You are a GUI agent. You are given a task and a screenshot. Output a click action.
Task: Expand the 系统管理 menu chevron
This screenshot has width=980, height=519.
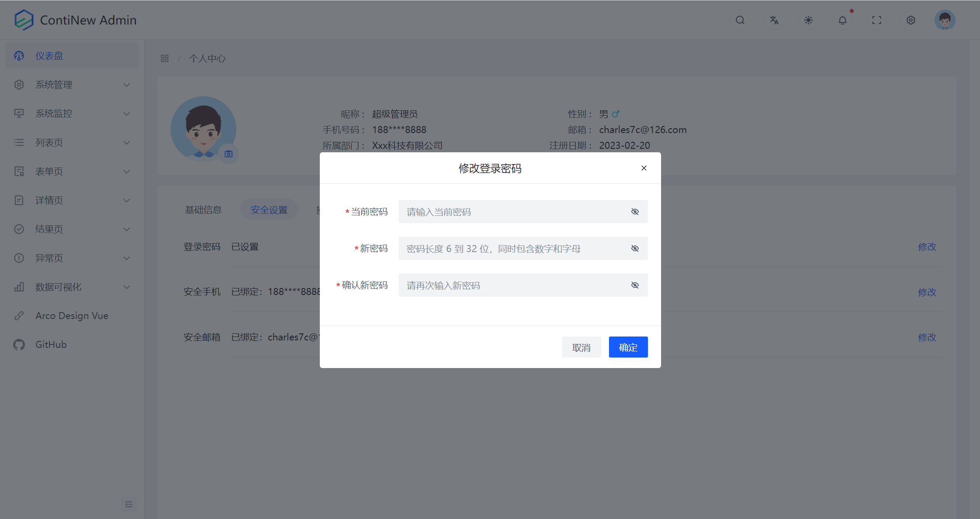coord(126,84)
